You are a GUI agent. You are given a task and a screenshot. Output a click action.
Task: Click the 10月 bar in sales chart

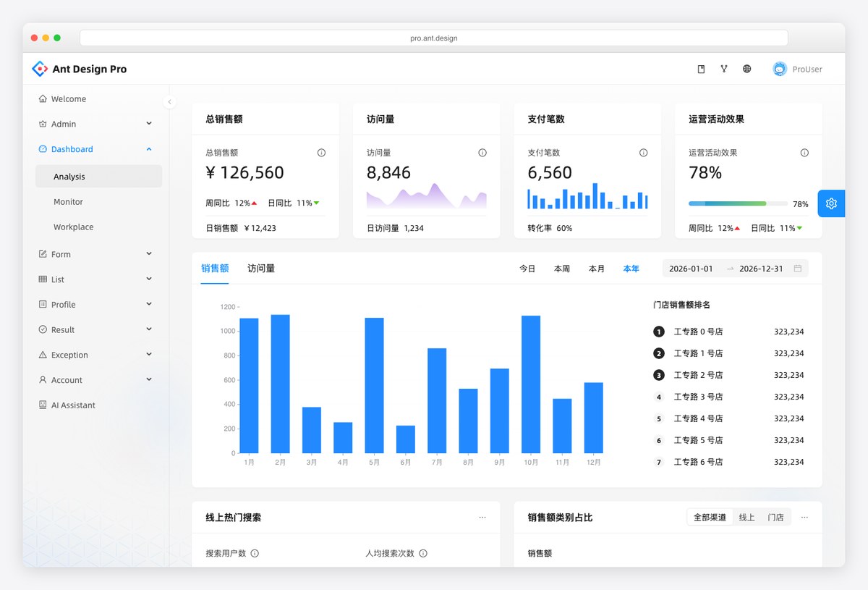[531, 384]
